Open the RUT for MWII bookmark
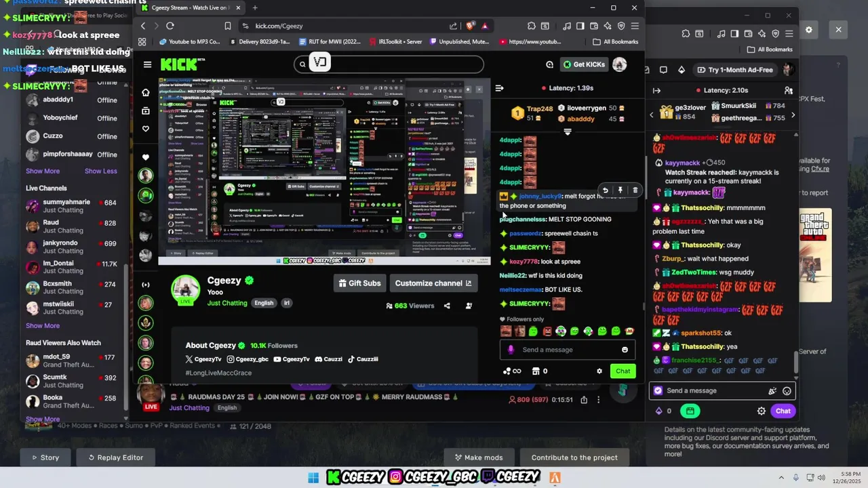This screenshot has height=488, width=868. pos(330,41)
